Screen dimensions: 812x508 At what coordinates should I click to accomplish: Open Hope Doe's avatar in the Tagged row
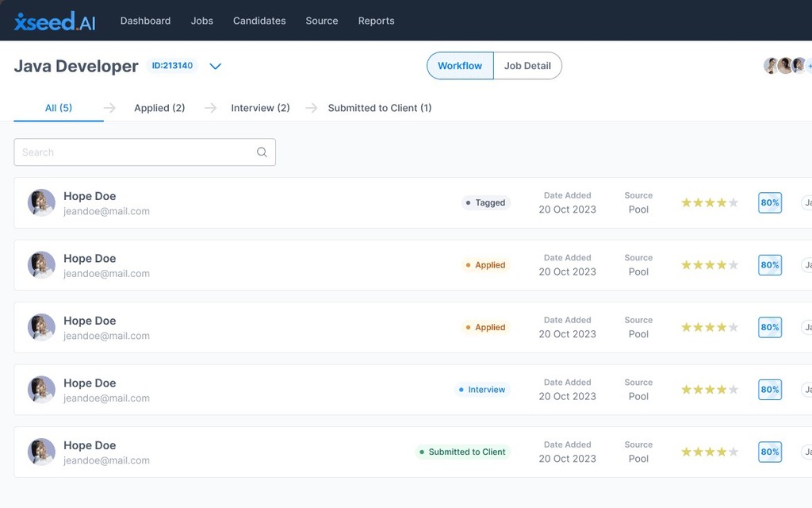[41, 202]
